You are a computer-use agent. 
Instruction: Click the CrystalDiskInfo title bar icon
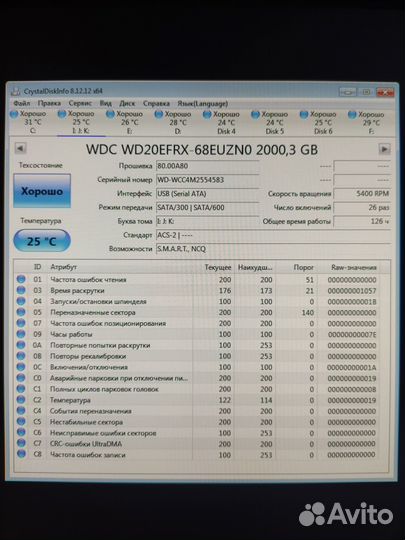tap(15, 91)
